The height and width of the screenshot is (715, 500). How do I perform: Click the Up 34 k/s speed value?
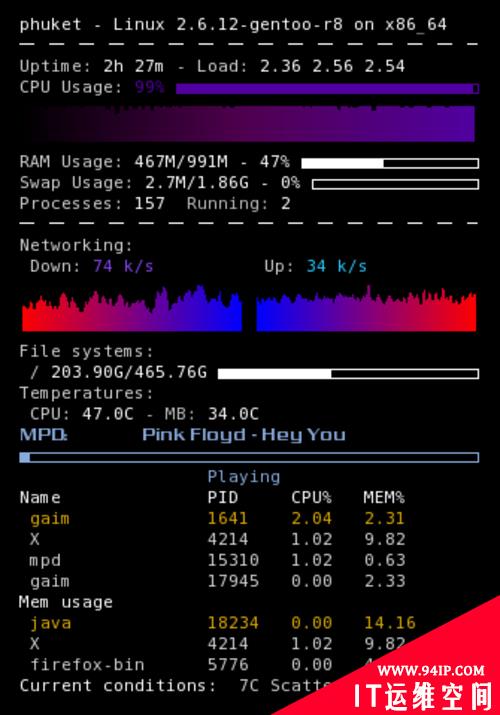(x=337, y=266)
